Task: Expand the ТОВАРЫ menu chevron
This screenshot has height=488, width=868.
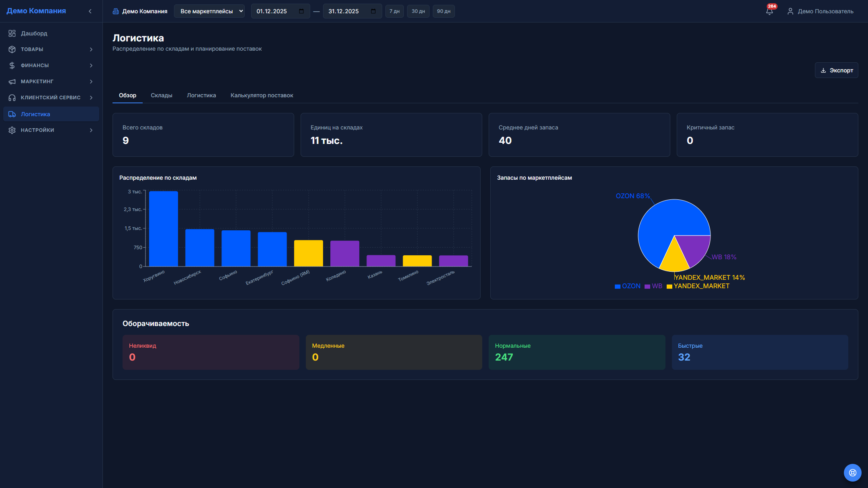Action: (x=91, y=49)
